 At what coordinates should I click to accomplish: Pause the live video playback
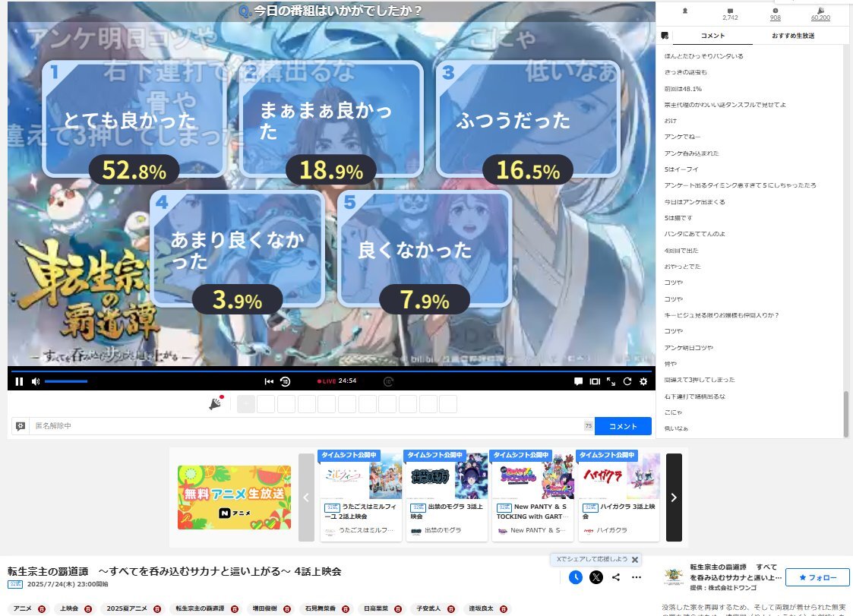point(19,381)
